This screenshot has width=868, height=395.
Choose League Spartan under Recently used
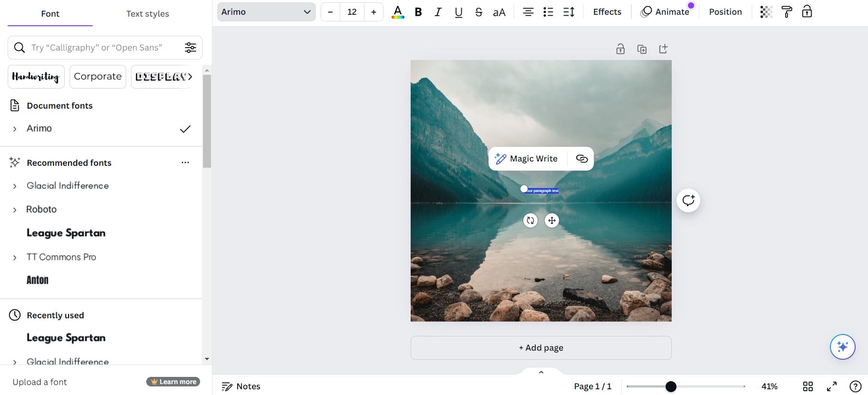point(66,338)
